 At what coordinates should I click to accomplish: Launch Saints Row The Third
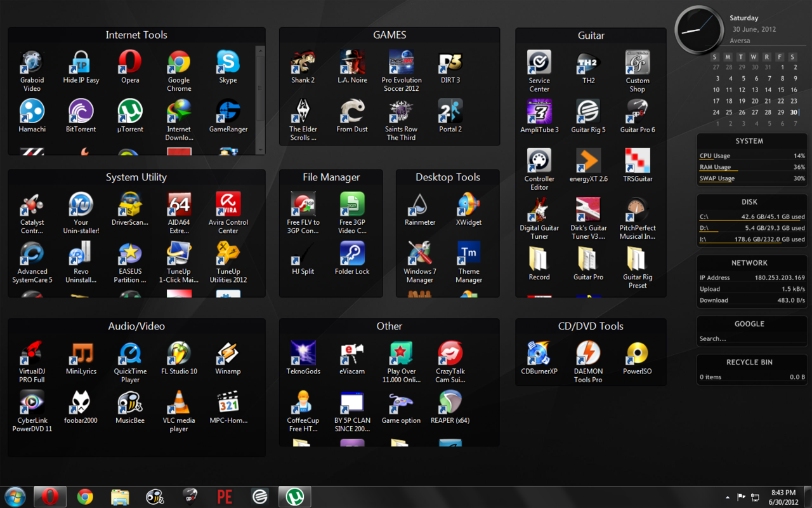pyautogui.click(x=402, y=120)
